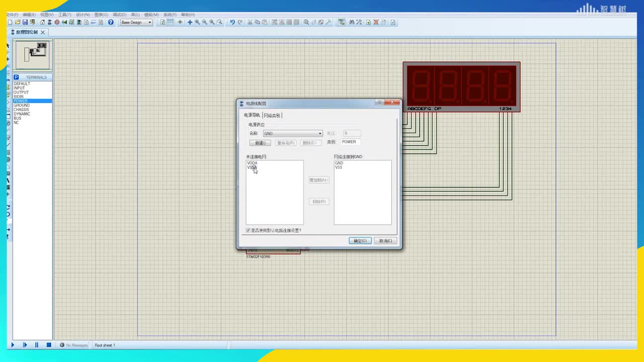Click the 新建 button in dialog

[260, 143]
